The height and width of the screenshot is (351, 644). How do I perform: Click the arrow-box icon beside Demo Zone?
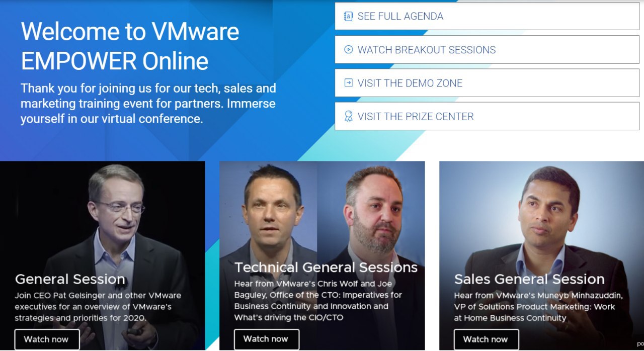[x=348, y=83]
